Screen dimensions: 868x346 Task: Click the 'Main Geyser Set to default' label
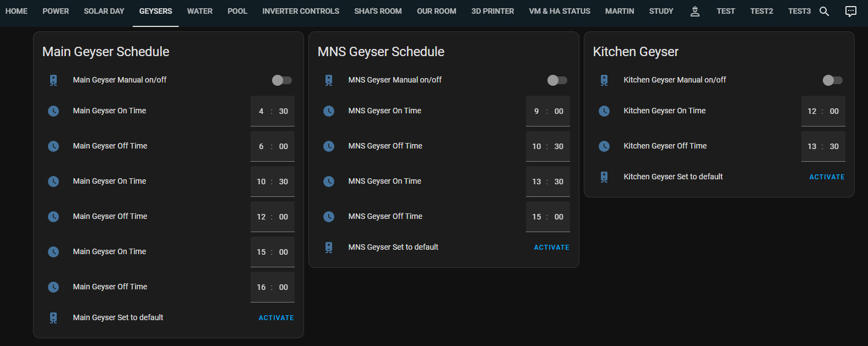[118, 317]
